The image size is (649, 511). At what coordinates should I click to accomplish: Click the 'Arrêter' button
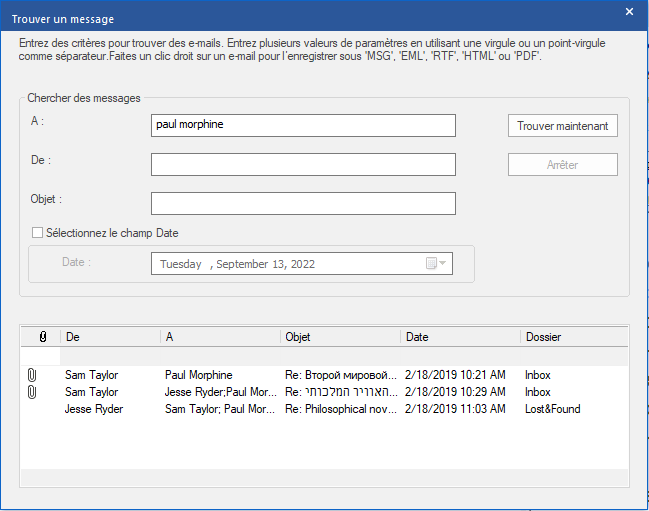point(562,165)
